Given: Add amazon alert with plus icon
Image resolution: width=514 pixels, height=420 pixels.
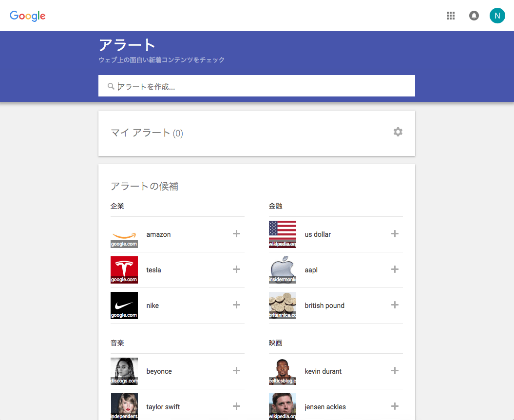Looking at the screenshot, I should (236, 234).
